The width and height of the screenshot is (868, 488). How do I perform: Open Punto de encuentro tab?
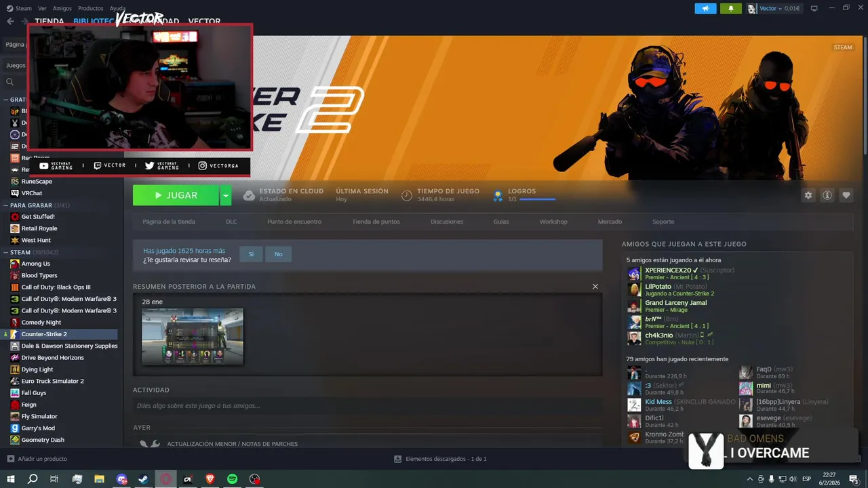point(294,222)
